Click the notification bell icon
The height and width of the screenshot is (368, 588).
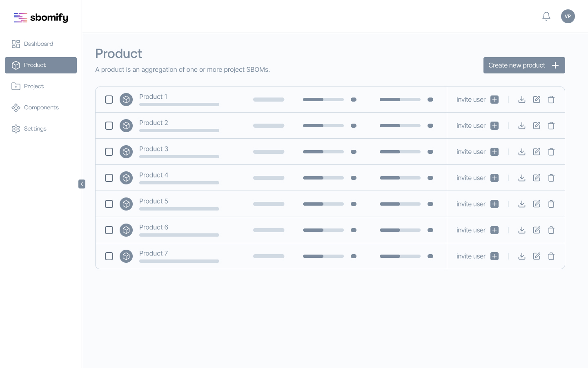pos(546,16)
